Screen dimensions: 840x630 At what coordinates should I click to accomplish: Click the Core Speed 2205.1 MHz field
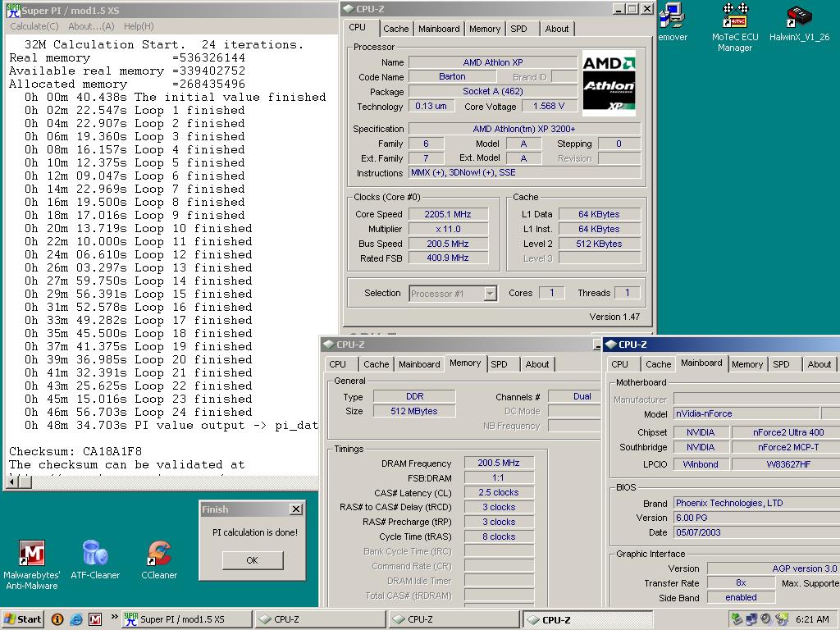point(448,214)
